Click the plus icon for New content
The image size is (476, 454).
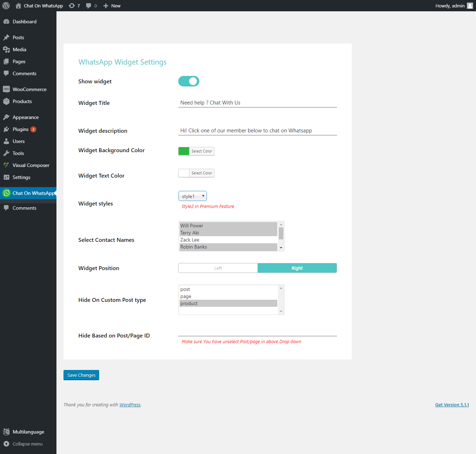click(106, 6)
